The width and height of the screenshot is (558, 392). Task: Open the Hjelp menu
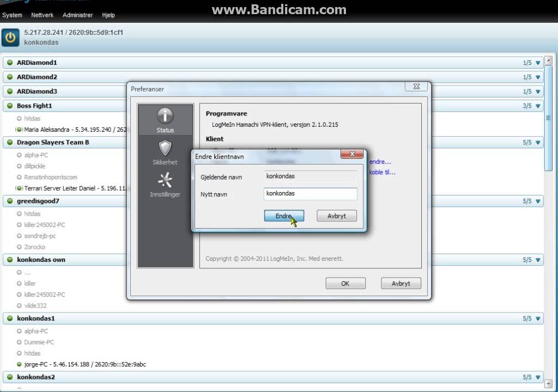(x=108, y=15)
